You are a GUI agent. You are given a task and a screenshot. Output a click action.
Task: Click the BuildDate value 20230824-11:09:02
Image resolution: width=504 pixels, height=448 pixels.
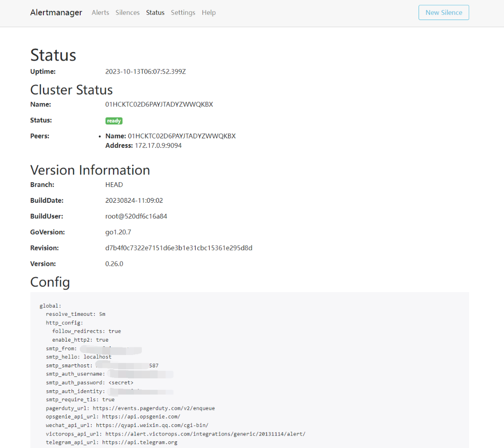click(134, 201)
